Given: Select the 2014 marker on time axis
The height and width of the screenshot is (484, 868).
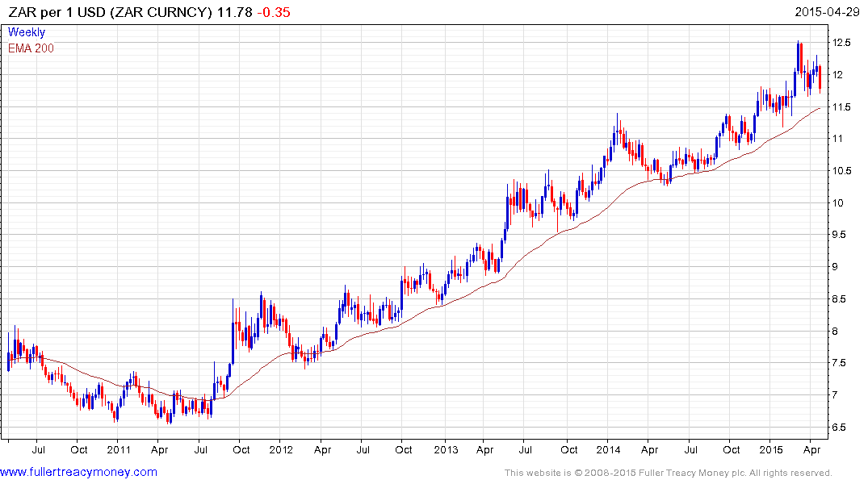Looking at the screenshot, I should click(x=609, y=449).
